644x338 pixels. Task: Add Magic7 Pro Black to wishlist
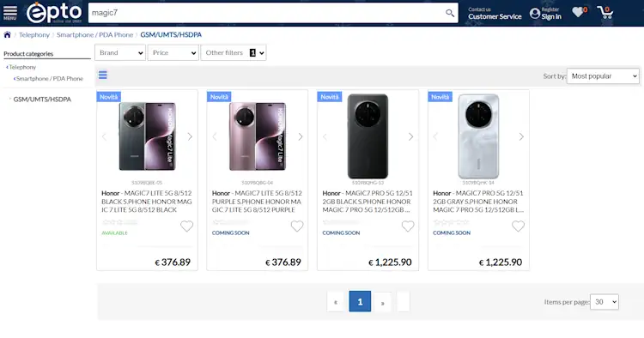point(408,226)
